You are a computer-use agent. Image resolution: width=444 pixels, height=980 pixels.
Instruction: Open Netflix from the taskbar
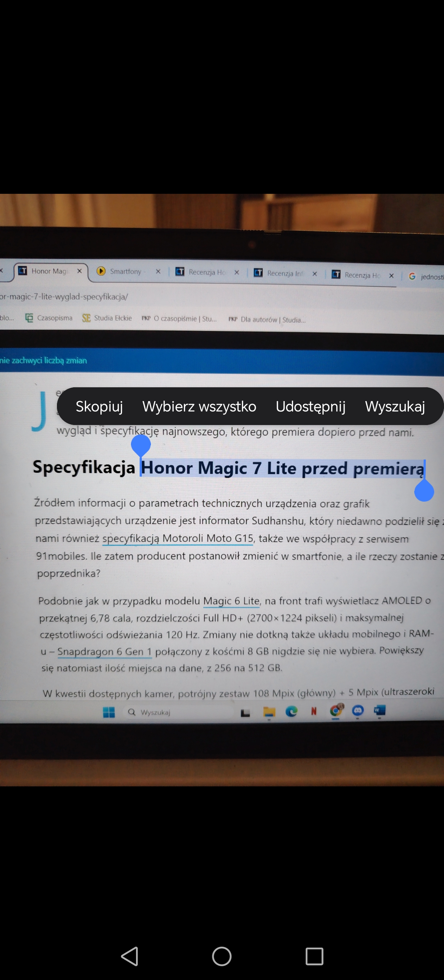coord(314,711)
